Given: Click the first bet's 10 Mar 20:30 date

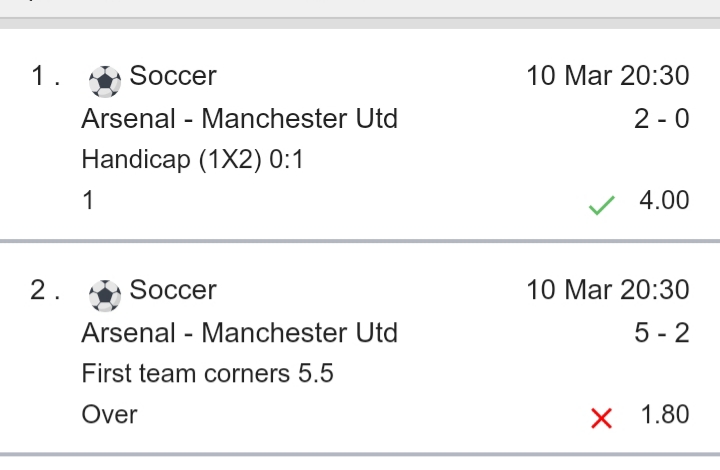Looking at the screenshot, I should click(608, 76).
